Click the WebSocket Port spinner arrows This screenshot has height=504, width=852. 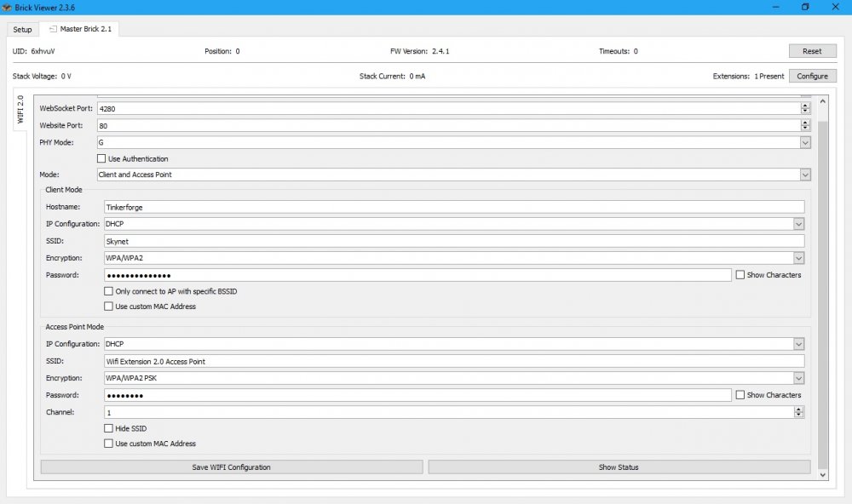pos(805,108)
